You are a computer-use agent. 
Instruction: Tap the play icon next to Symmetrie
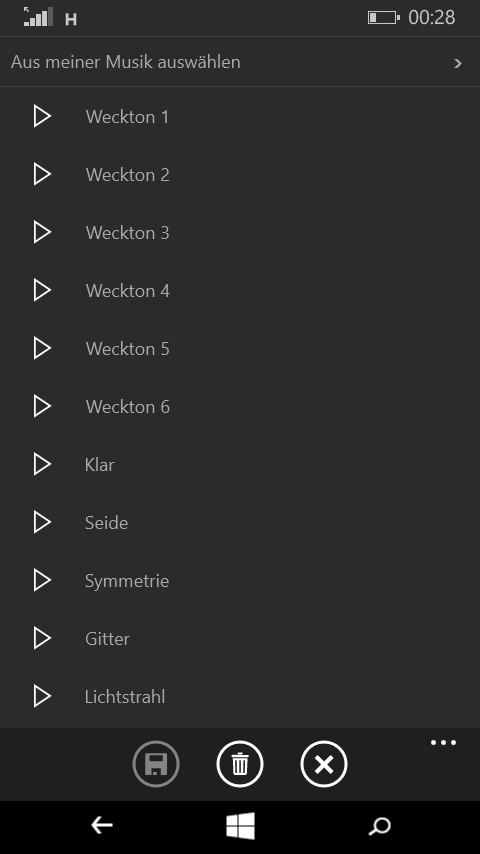[x=42, y=581]
